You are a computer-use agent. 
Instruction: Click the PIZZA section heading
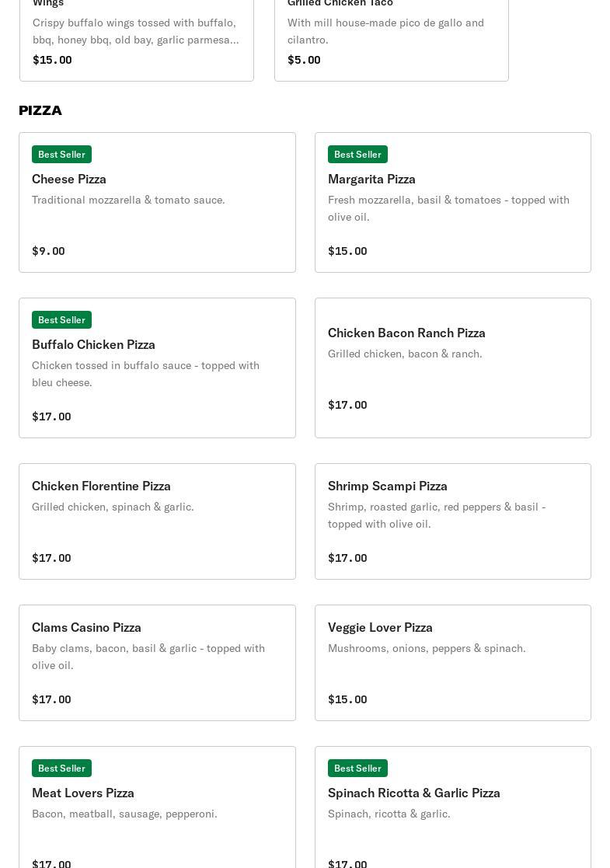tap(40, 110)
